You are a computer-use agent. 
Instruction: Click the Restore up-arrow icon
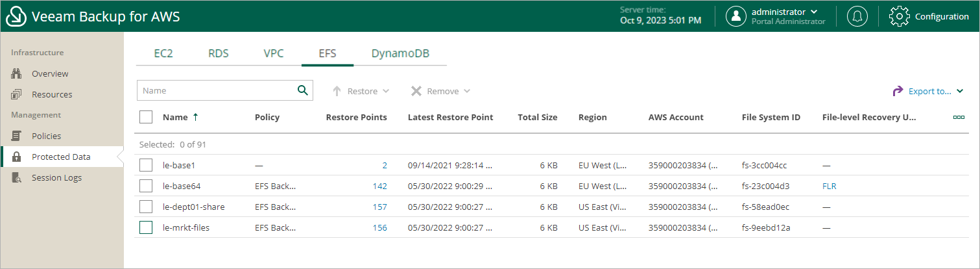point(337,92)
